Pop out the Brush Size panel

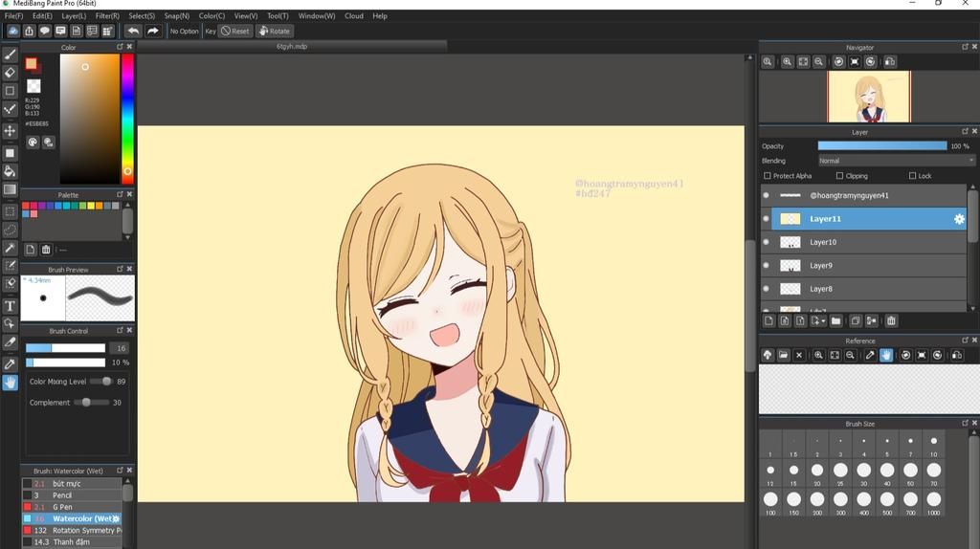(965, 423)
